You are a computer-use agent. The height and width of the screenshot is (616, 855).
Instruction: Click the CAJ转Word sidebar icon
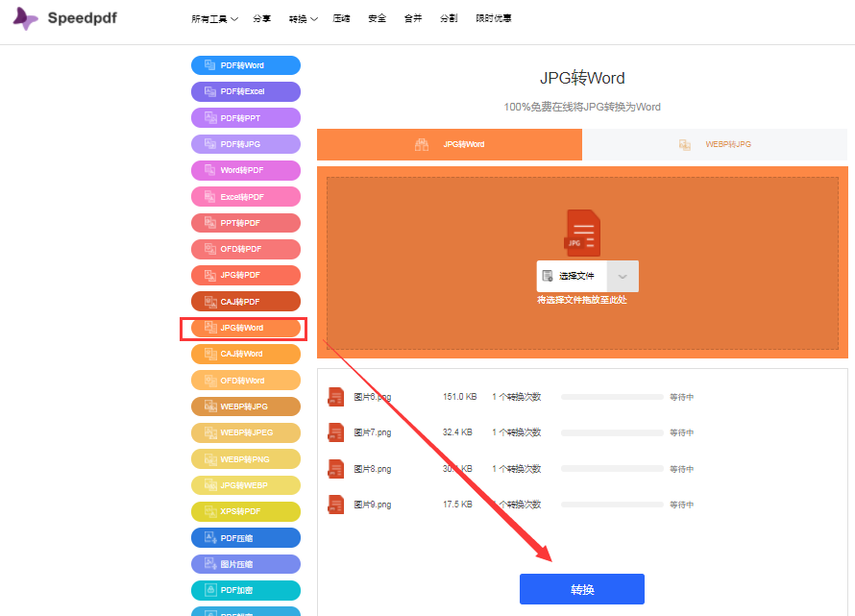(x=210, y=354)
